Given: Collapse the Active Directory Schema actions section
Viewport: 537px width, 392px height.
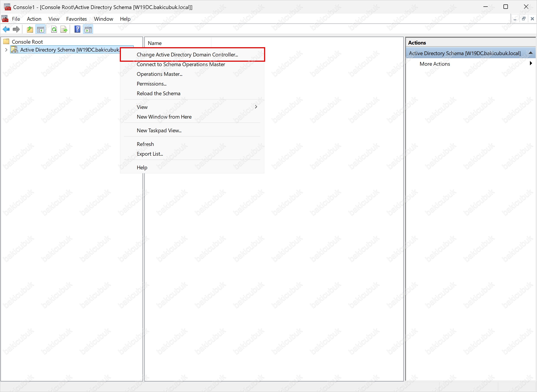Looking at the screenshot, I should click(530, 53).
